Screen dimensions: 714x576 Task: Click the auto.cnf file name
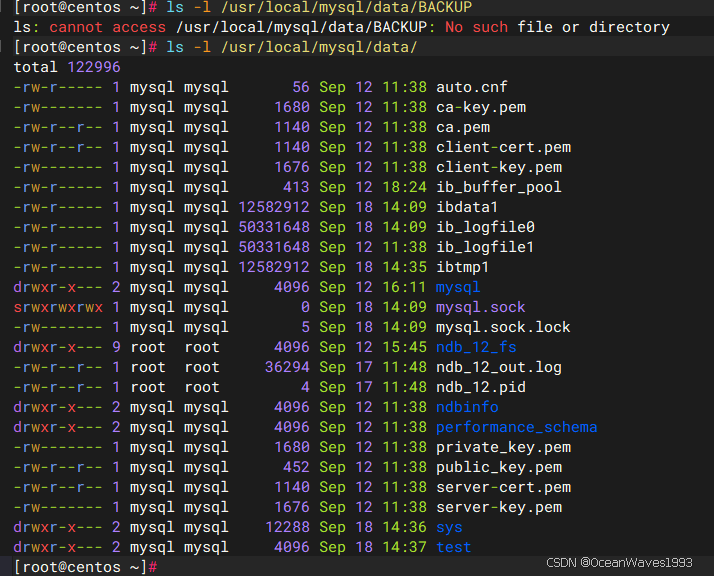click(x=472, y=87)
